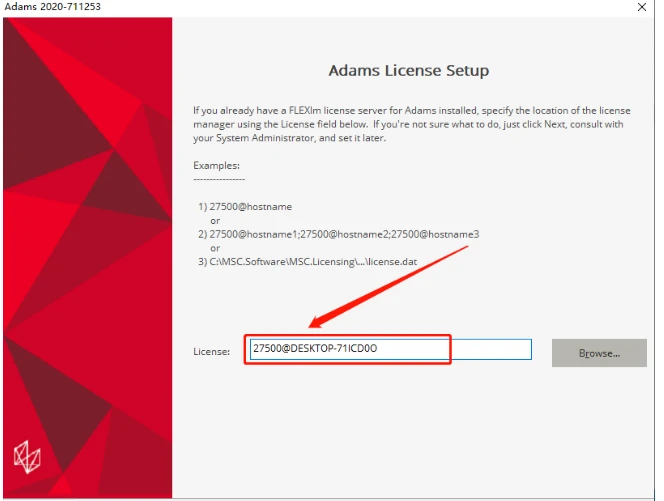Click the 'License:' field label
This screenshot has height=501, width=664.
211,352
